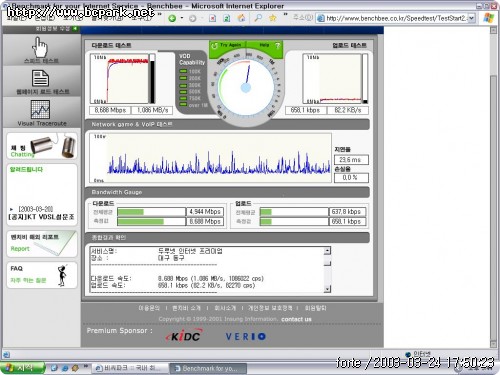Click the contact us link in footer
The height and width of the screenshot is (375, 500).
[x=296, y=319]
